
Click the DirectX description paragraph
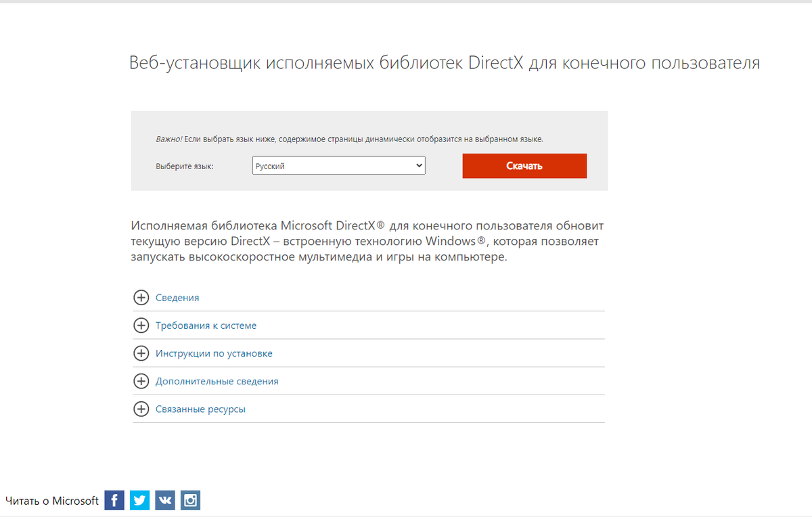point(367,241)
